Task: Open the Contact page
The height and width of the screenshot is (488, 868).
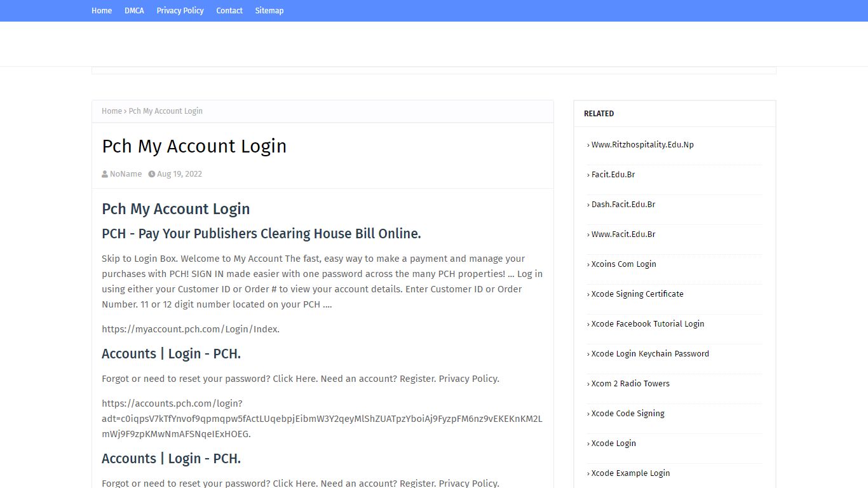Action: pos(229,11)
